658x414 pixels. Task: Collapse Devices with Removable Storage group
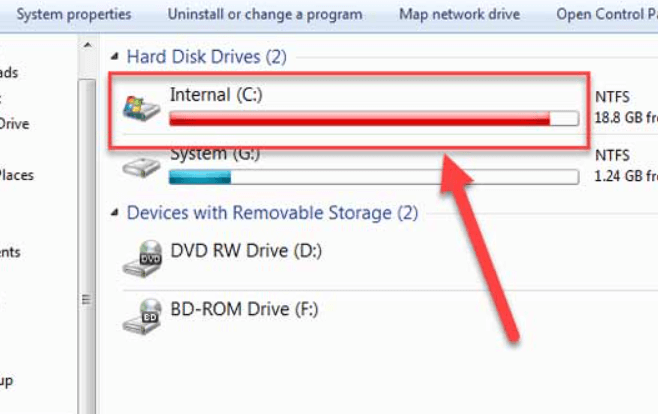click(x=115, y=212)
